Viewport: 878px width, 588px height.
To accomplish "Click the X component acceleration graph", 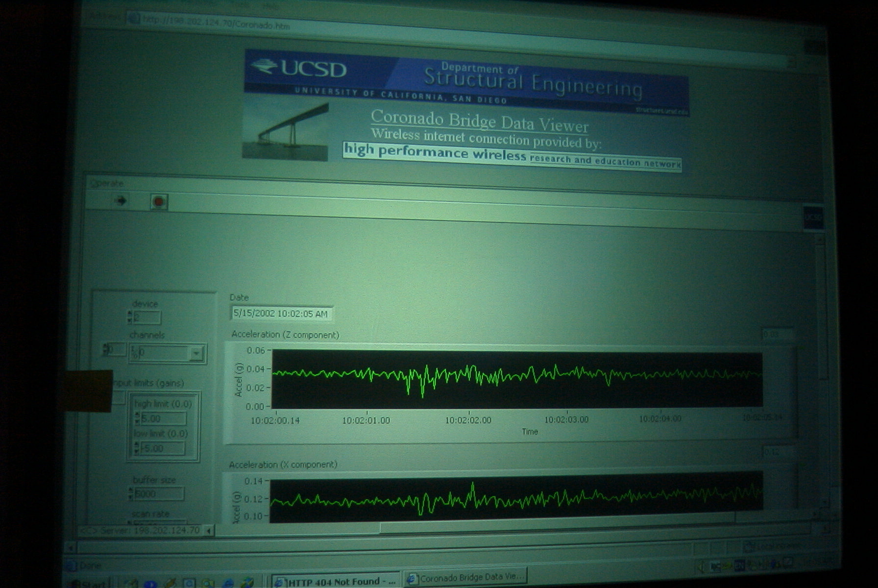I will tap(517, 497).
